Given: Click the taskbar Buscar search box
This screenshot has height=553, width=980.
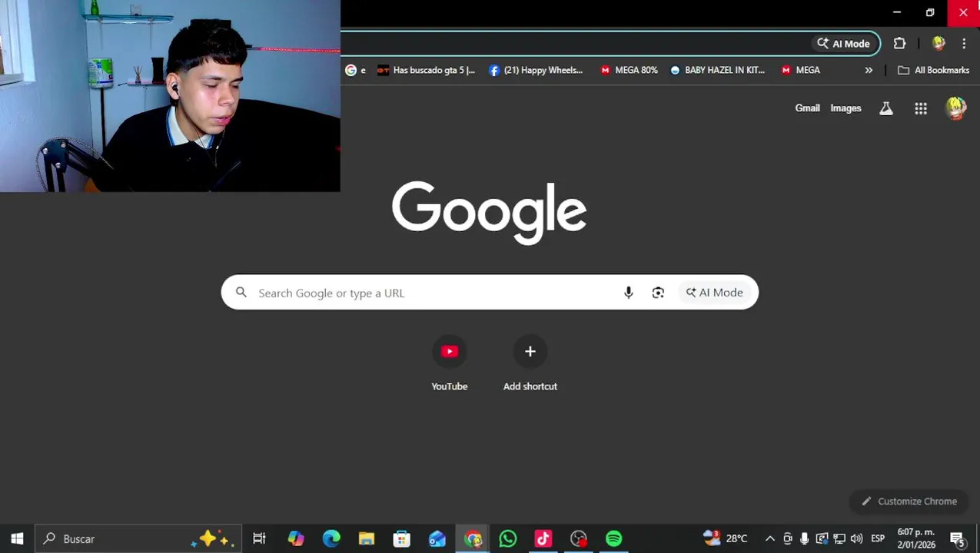Looking at the screenshot, I should pyautogui.click(x=138, y=539).
